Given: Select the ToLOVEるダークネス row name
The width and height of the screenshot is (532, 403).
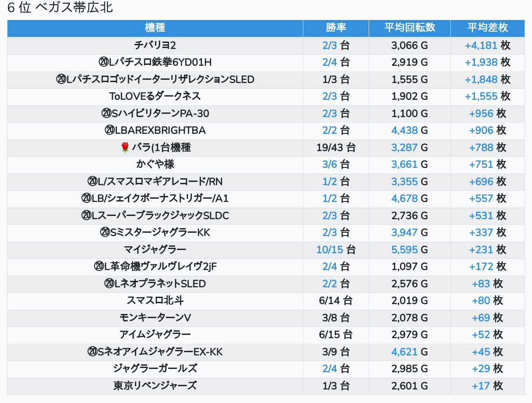Looking at the screenshot, I should (x=155, y=96).
